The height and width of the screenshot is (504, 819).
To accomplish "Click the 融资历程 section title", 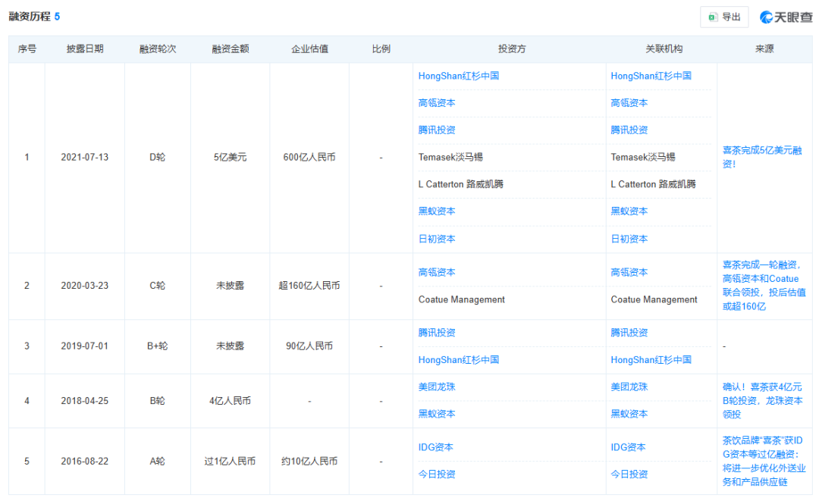I will coord(30,17).
